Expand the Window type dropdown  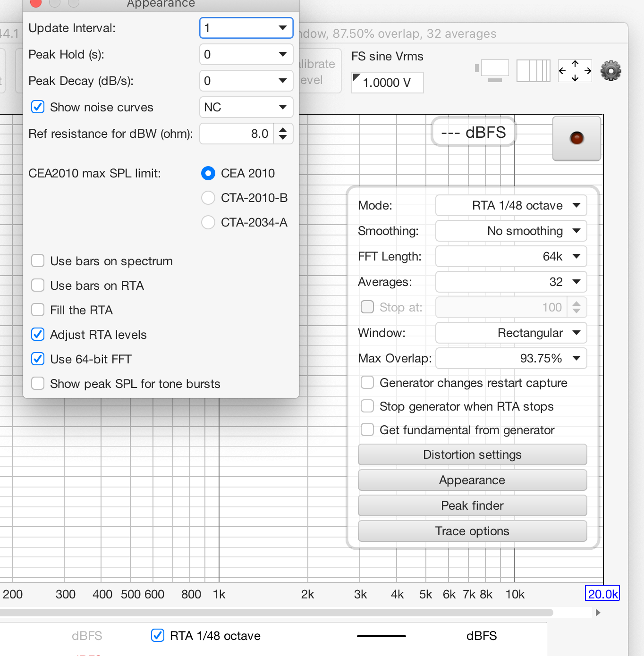point(511,333)
